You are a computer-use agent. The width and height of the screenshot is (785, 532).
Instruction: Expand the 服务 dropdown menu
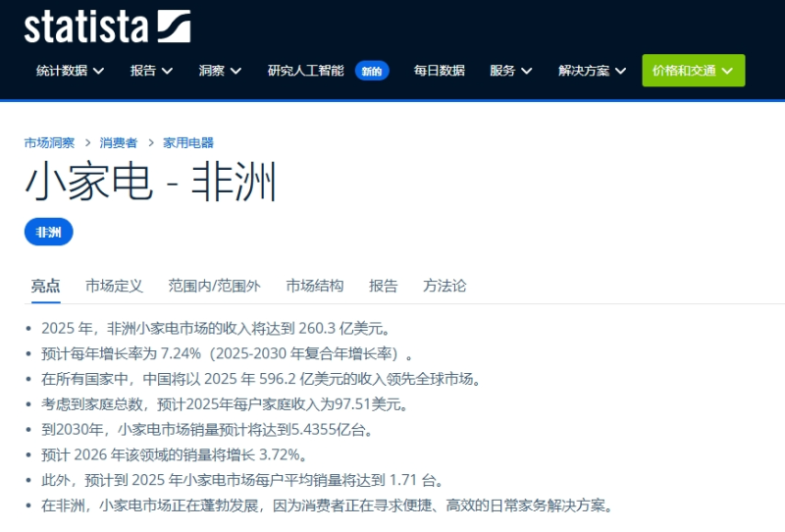coord(510,71)
